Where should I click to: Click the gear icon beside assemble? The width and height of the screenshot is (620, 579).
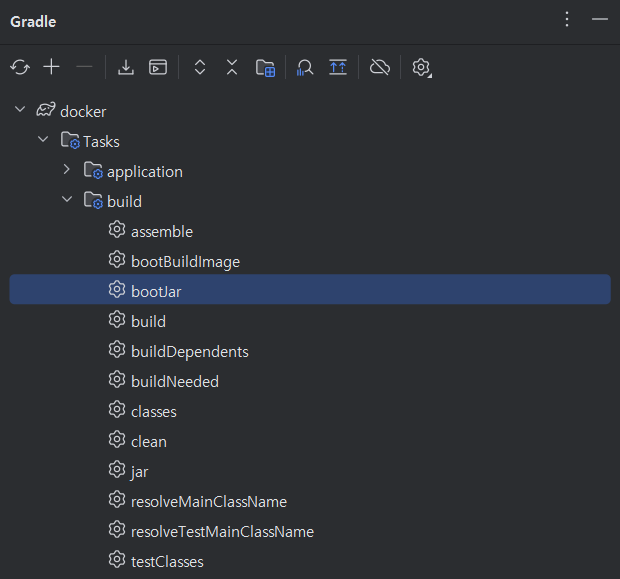click(117, 229)
